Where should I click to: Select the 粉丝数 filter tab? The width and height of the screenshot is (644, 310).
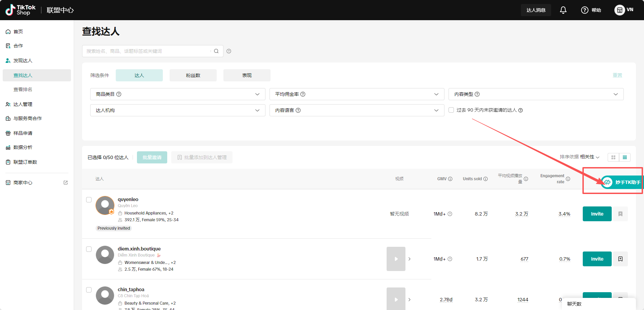[193, 75]
